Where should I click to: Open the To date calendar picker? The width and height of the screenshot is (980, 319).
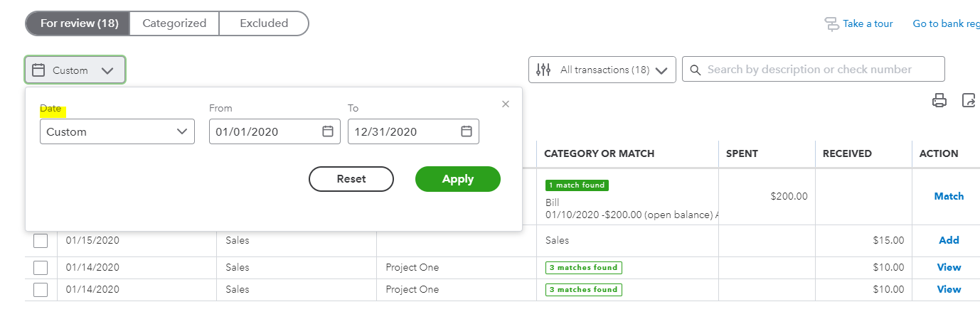point(467,131)
